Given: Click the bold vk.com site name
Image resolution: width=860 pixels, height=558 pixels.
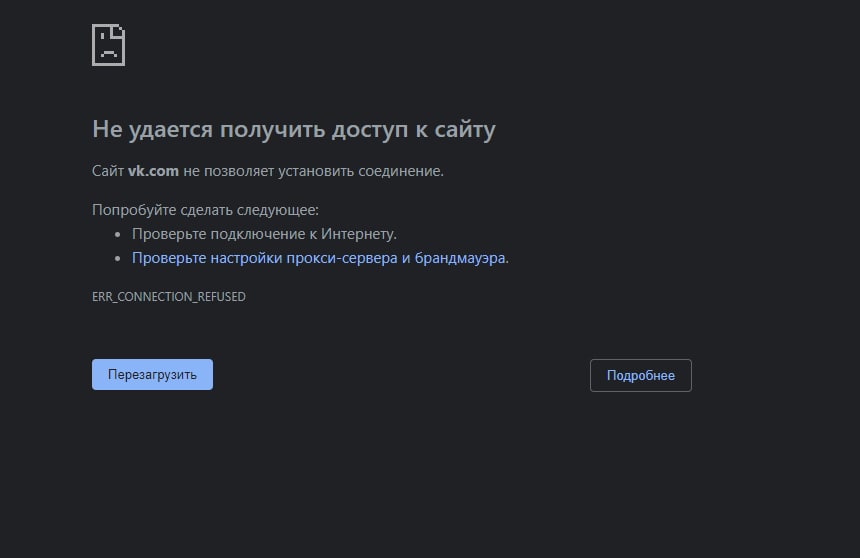Looking at the screenshot, I should pyautogui.click(x=153, y=171).
